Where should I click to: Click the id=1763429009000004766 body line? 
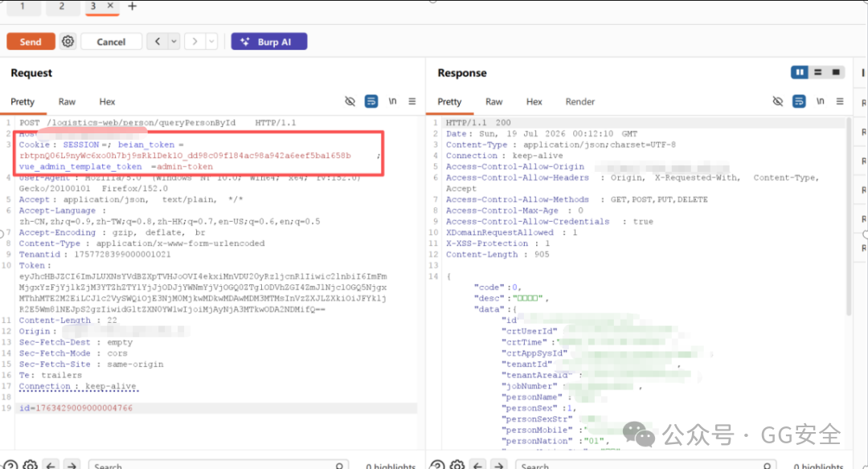(x=76, y=408)
